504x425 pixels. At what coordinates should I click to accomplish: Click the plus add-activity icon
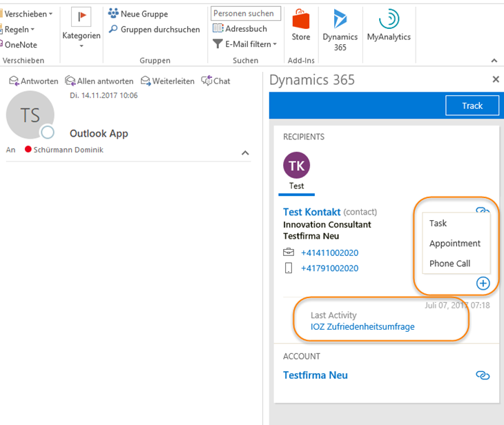483,284
